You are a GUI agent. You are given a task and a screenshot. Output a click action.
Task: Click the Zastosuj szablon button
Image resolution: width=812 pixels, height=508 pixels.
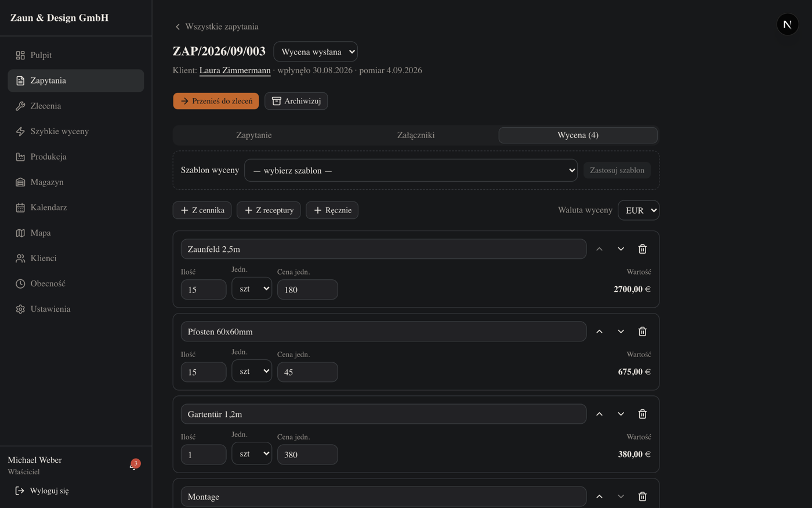coord(617,170)
